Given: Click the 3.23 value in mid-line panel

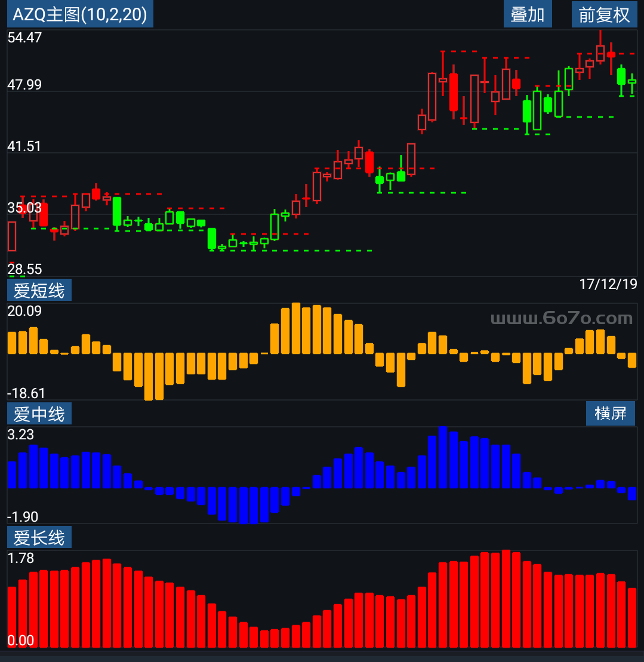Looking at the screenshot, I should click(21, 434).
